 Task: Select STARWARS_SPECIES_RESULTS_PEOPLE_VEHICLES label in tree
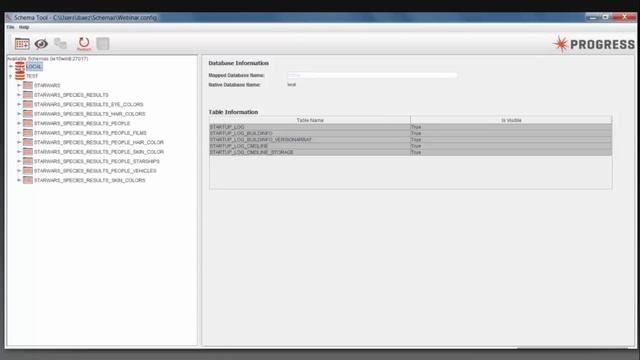coord(95,171)
